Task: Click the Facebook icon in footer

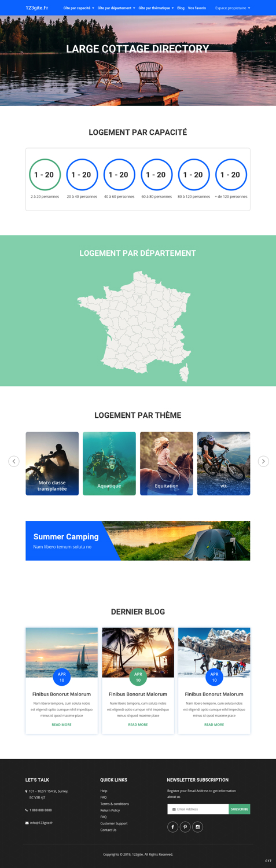Action: pyautogui.click(x=172, y=827)
